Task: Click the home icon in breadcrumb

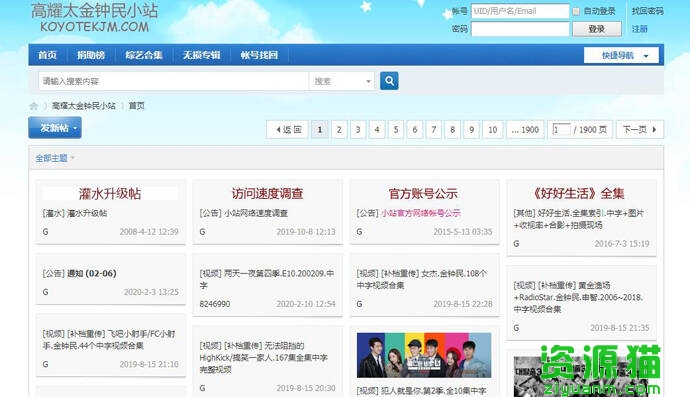Action: 33,106
